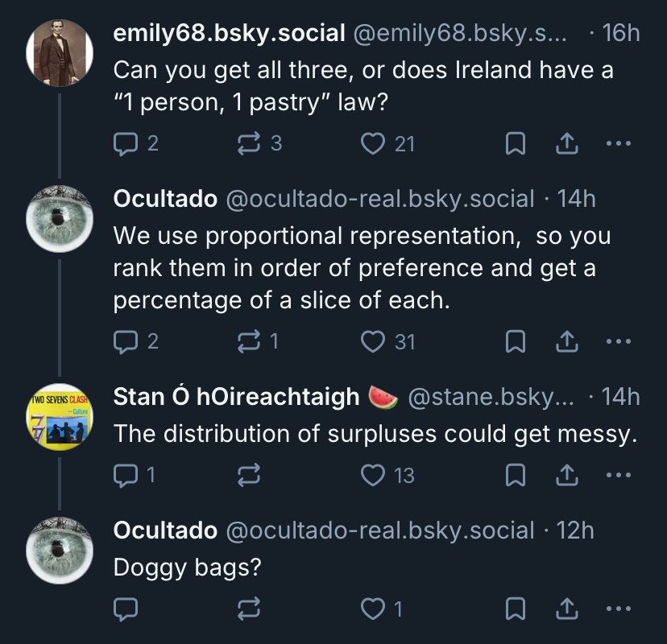Like emily68's post with 21 likes

[x=373, y=143]
